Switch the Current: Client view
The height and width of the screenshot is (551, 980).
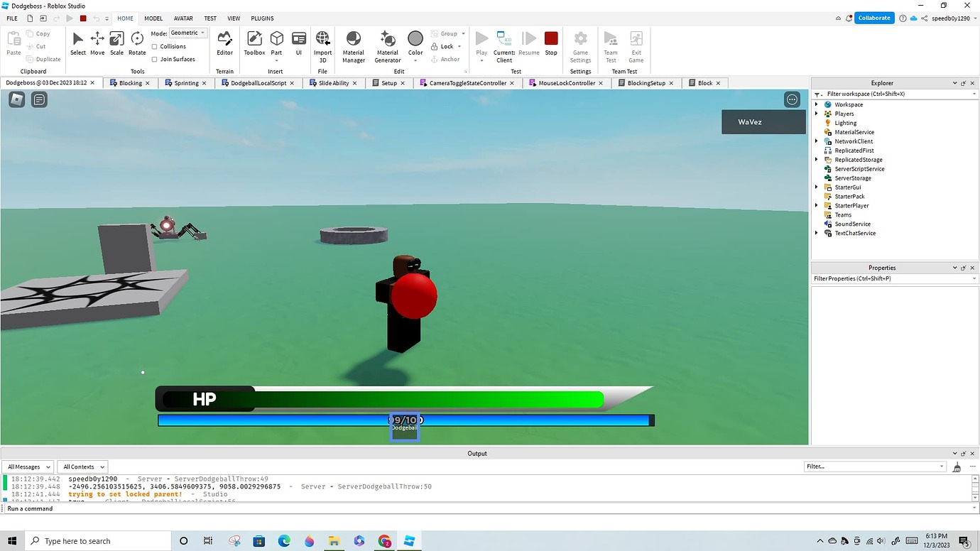pyautogui.click(x=504, y=47)
